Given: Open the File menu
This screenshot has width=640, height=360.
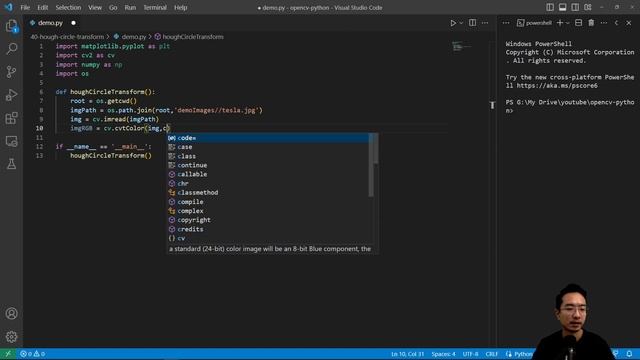Looking at the screenshot, I should pos(25,7).
